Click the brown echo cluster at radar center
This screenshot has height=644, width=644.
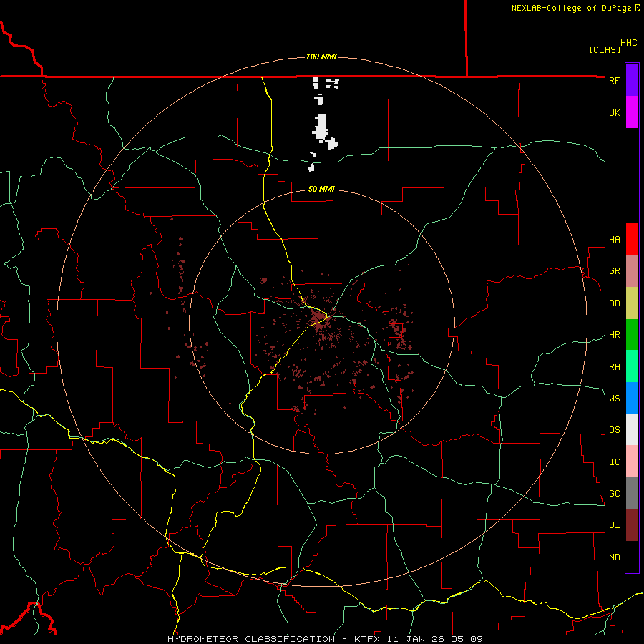[x=320, y=319]
